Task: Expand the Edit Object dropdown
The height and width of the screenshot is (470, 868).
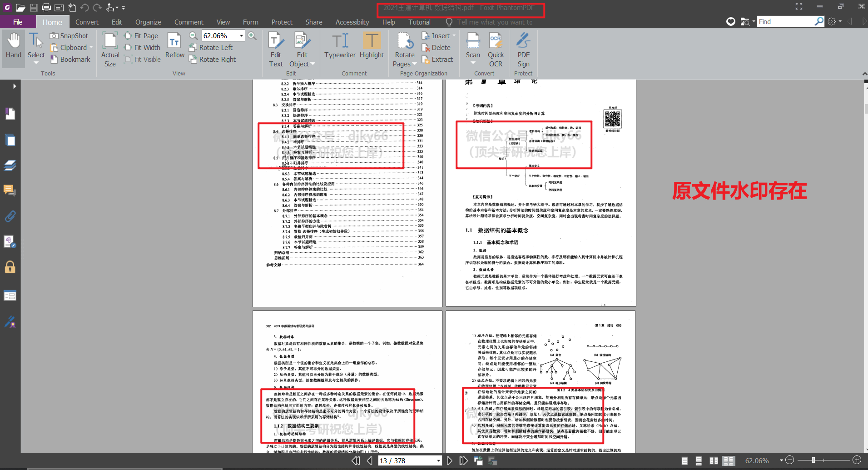Action: (312, 64)
